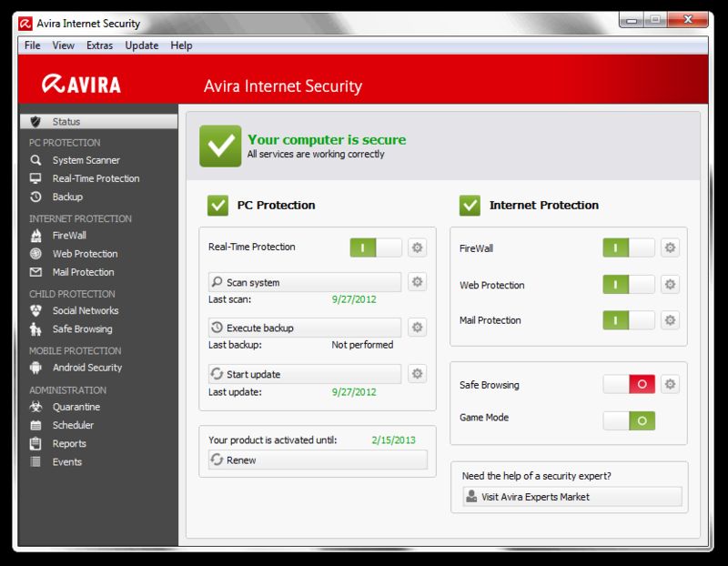
Task: Select the Status sidebar item
Action: (98, 122)
